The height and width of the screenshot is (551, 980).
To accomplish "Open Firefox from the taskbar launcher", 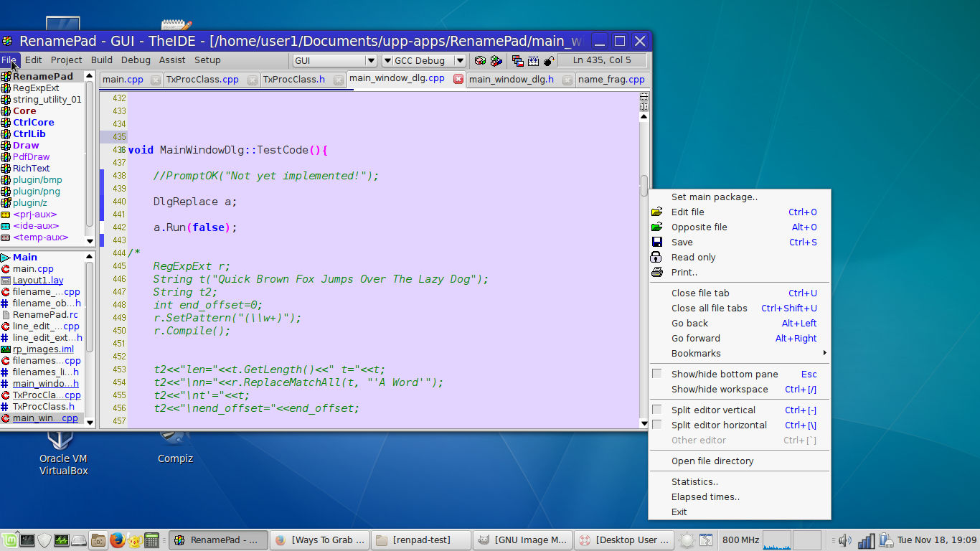I will 116,540.
